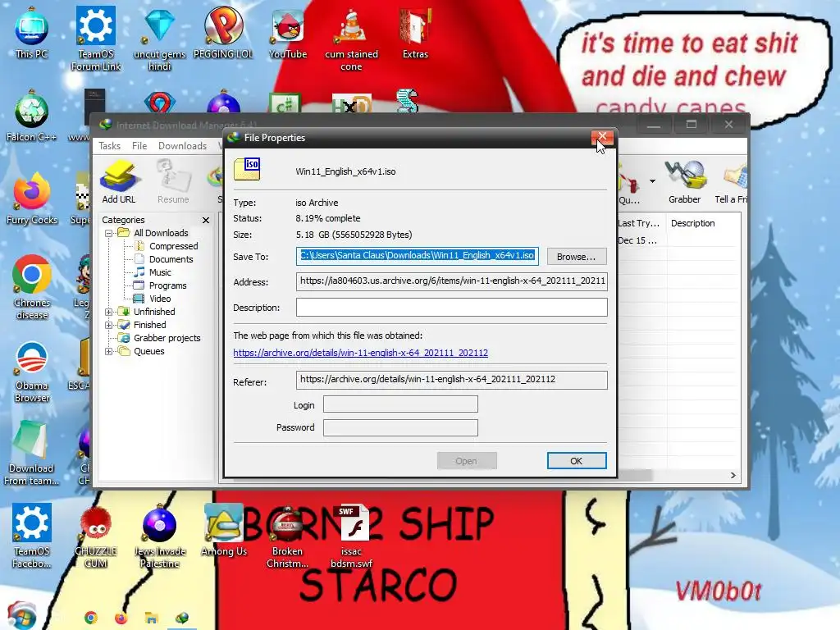Open Firefox from the taskbar
The image size is (840, 630).
coord(121,618)
